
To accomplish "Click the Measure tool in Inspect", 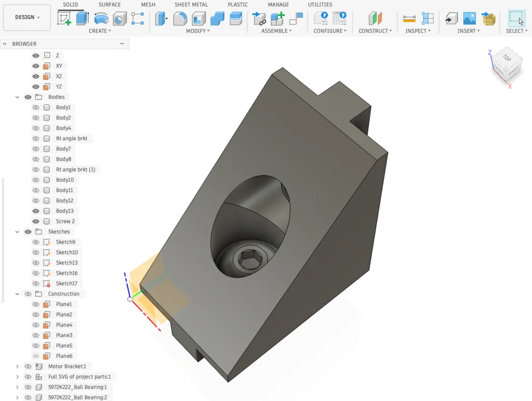I will tap(409, 19).
